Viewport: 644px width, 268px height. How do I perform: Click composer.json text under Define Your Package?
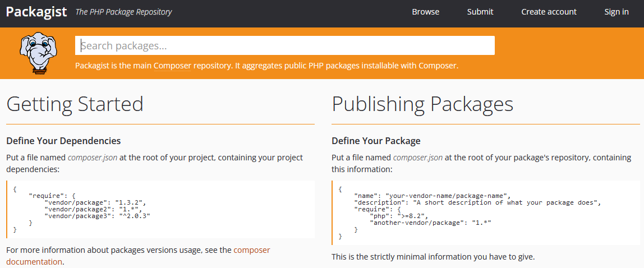click(418, 158)
